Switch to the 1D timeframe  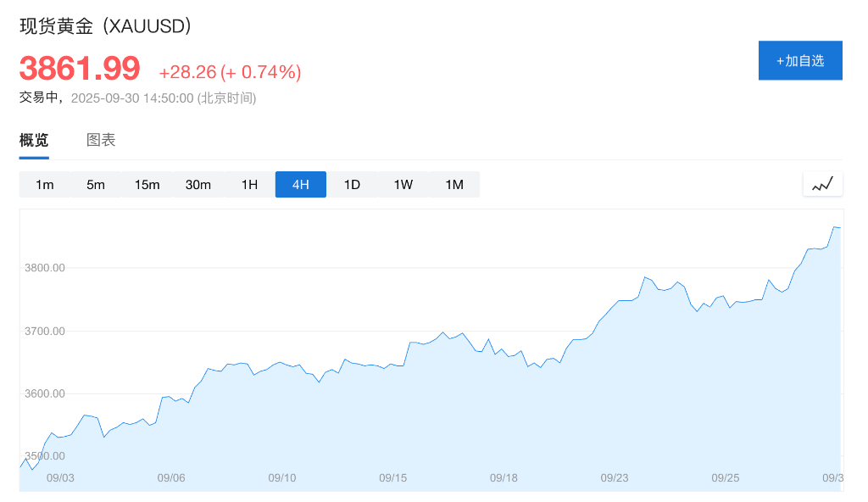coord(352,184)
